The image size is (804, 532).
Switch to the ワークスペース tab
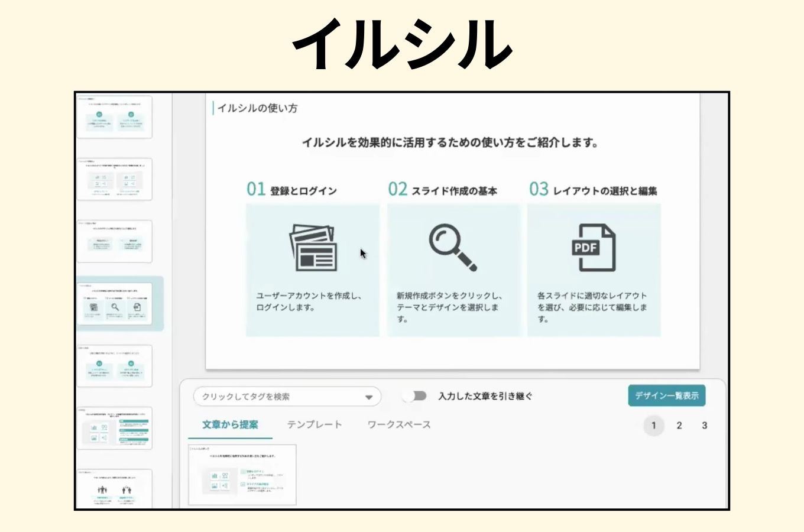pos(399,424)
